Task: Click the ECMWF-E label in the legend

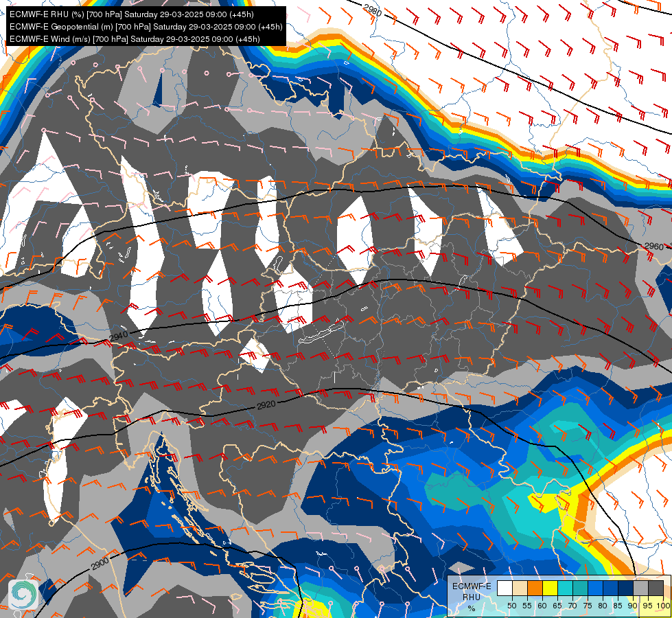Action: pyautogui.click(x=472, y=586)
